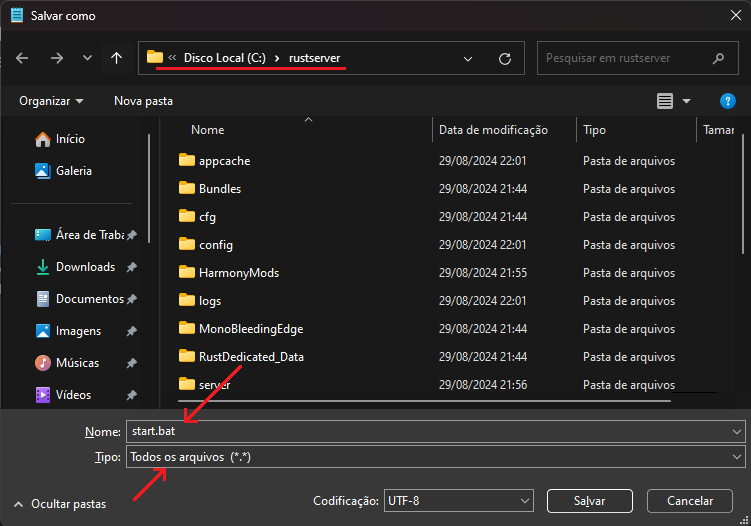Select the RustDedicated_Data folder
The image size is (751, 526).
click(x=241, y=356)
